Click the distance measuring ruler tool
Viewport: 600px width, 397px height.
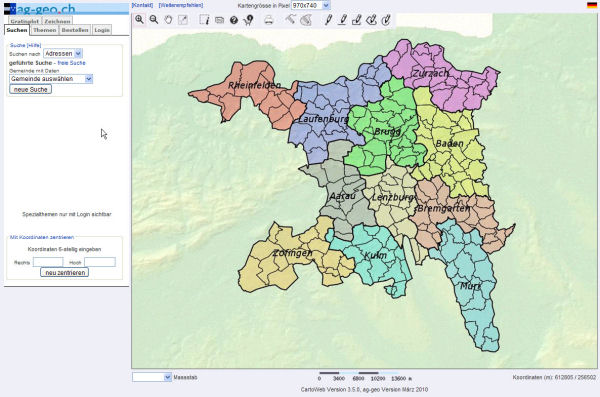click(x=290, y=19)
